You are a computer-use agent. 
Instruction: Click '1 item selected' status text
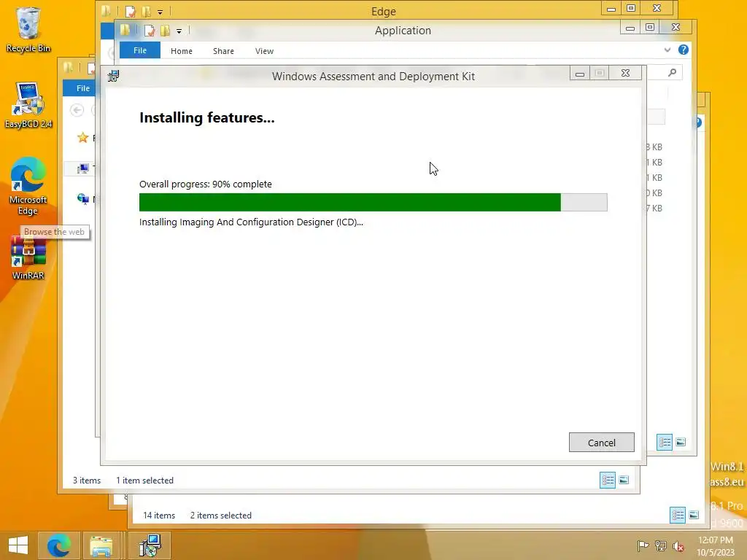pyautogui.click(x=145, y=481)
